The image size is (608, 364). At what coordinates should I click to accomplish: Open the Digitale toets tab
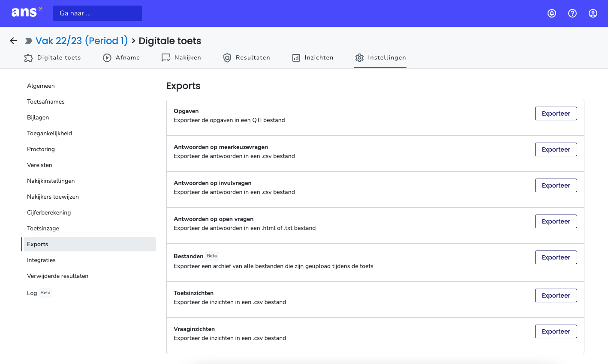click(x=52, y=58)
